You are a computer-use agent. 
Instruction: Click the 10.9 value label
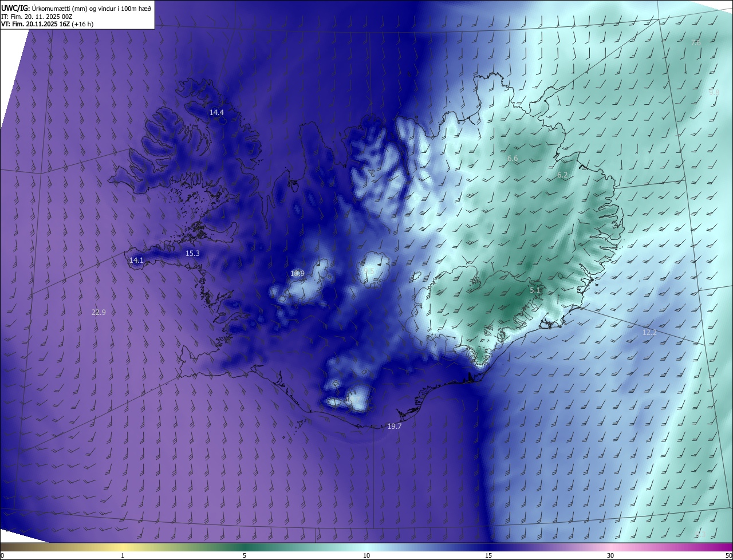click(x=297, y=273)
